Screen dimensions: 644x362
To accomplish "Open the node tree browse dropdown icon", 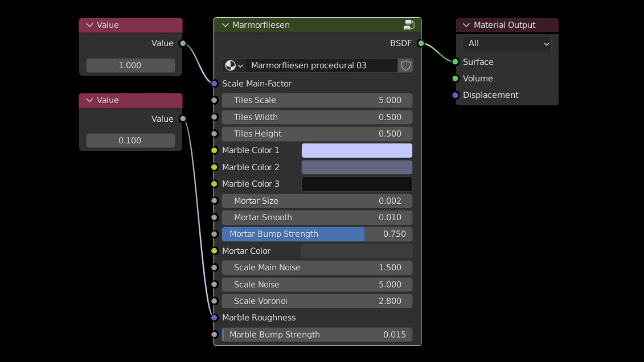I will [233, 65].
